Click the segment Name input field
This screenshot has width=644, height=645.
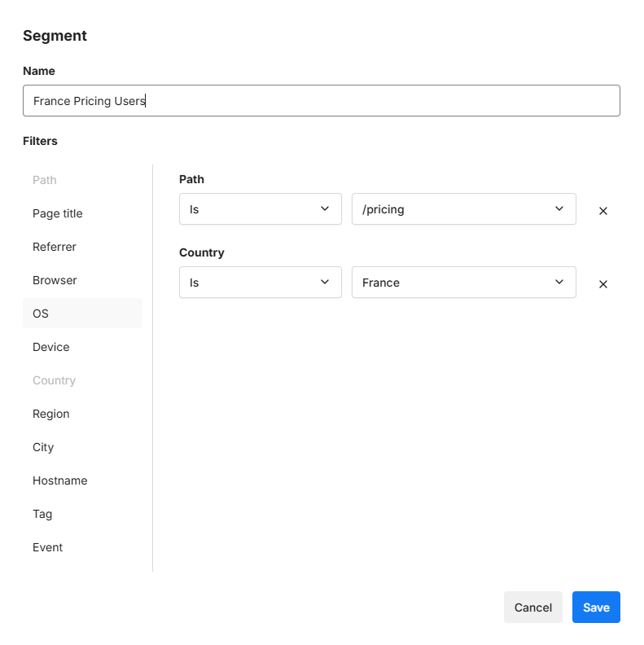321,101
